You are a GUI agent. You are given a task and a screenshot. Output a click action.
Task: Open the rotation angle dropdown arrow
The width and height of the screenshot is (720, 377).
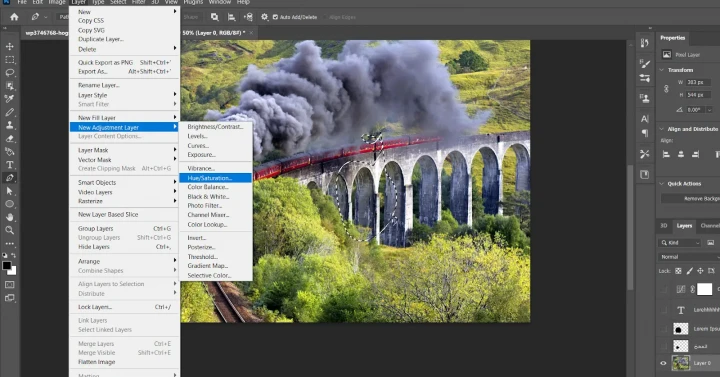709,110
